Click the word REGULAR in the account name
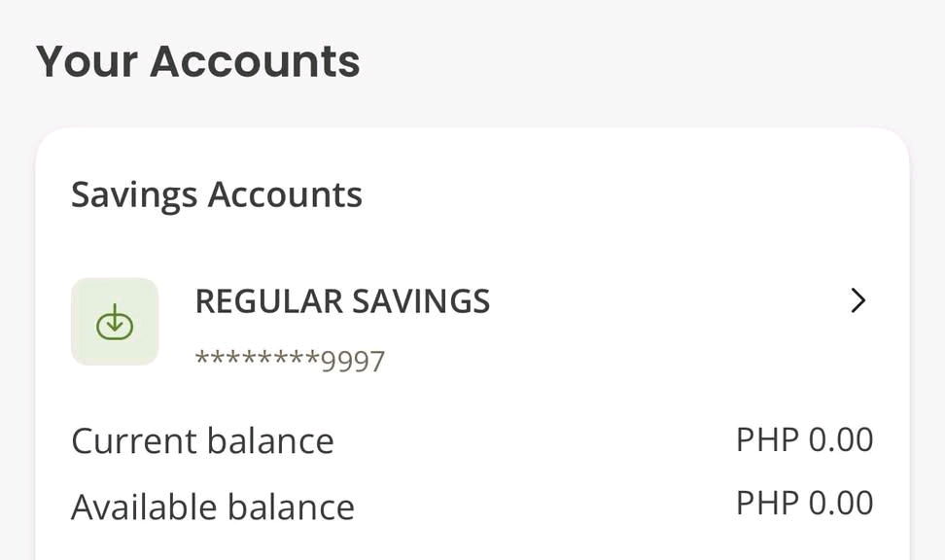 pos(268,301)
